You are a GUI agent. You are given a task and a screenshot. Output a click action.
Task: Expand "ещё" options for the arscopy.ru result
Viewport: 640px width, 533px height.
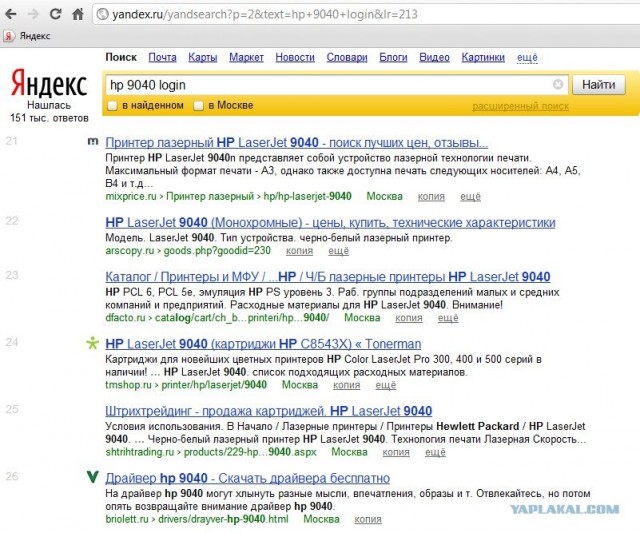[x=338, y=251]
